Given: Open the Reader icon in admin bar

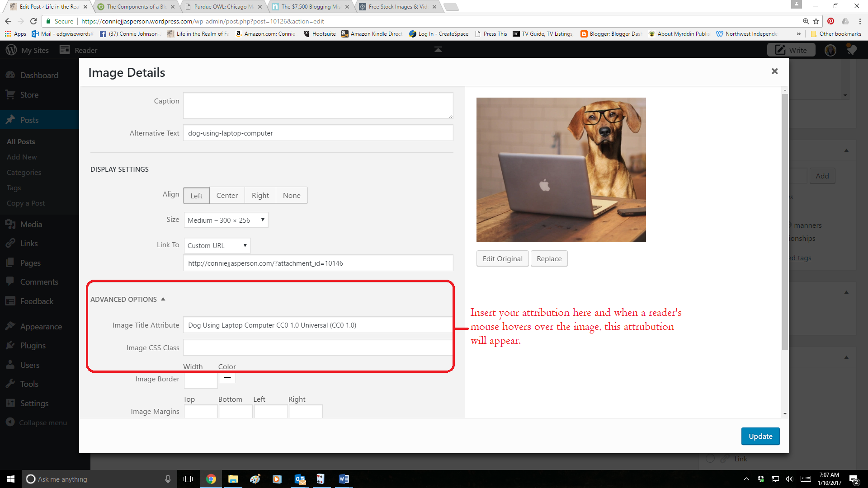Looking at the screenshot, I should point(65,50).
